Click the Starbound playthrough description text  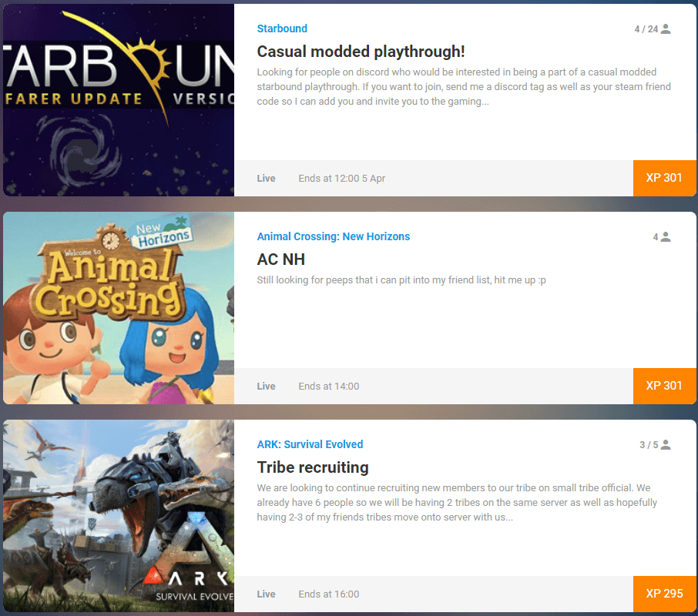coord(463,87)
